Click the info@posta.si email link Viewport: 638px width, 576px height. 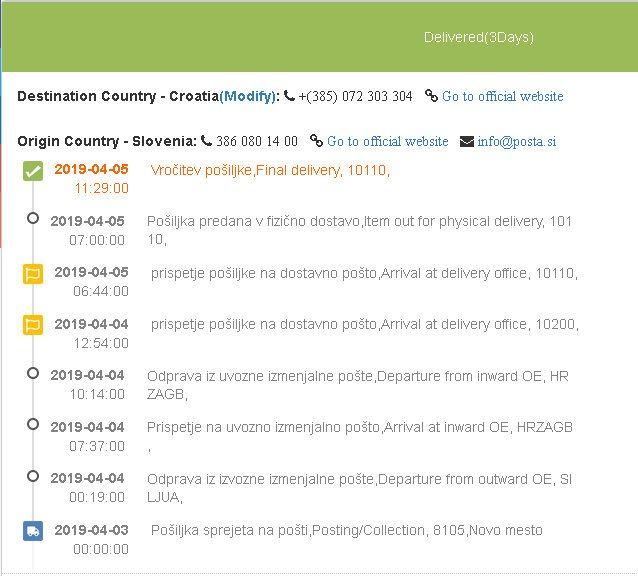(517, 142)
